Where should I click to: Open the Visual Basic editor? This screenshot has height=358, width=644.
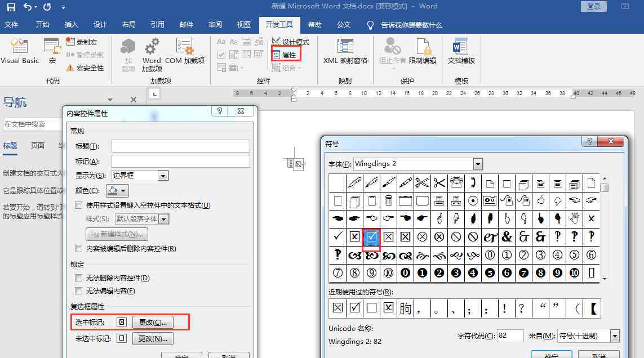coord(20,51)
